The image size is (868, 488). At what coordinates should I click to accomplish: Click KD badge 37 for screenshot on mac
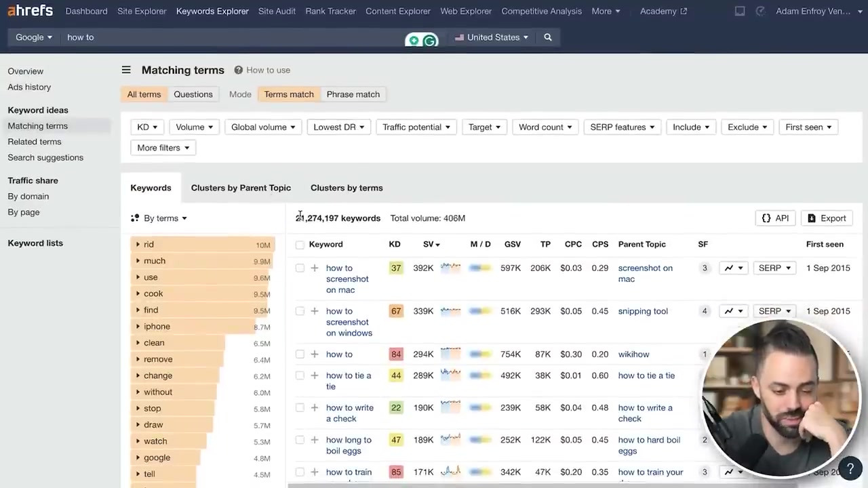tap(396, 268)
